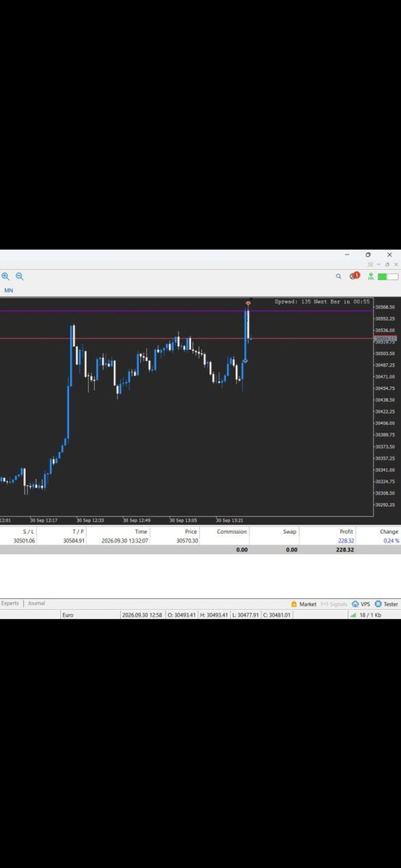This screenshot has width=401, height=868.
Task: Open the search magnifier icon
Action: [x=338, y=276]
